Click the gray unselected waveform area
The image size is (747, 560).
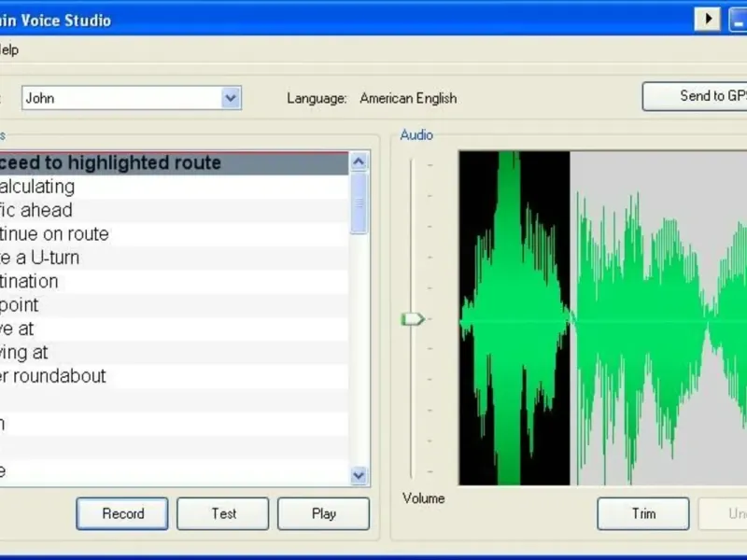tap(658, 318)
